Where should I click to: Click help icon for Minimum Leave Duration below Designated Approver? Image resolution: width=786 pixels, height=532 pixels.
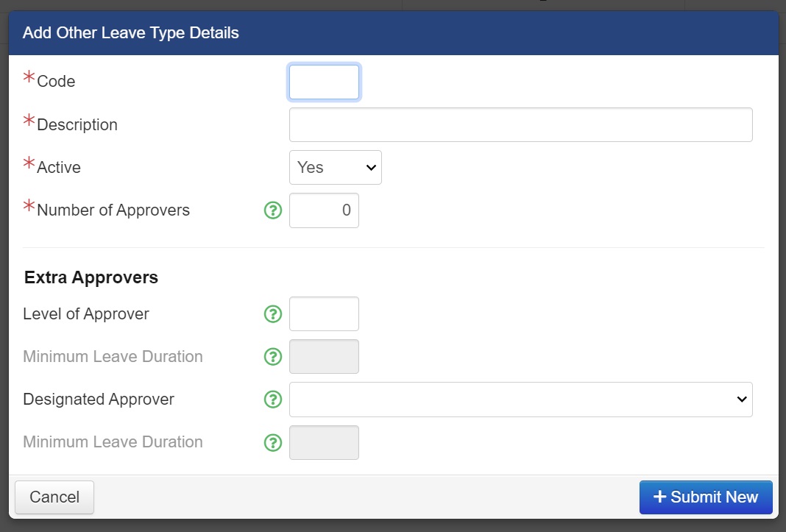point(273,442)
